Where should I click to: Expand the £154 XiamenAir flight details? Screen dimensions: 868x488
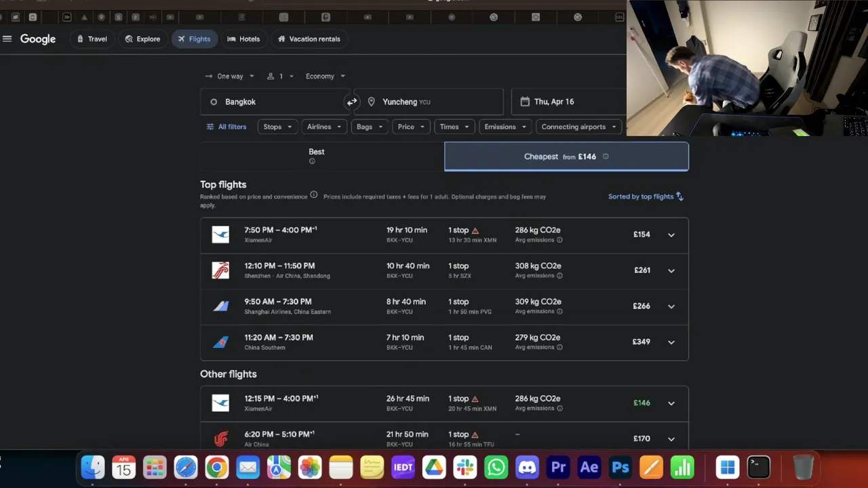coord(671,235)
